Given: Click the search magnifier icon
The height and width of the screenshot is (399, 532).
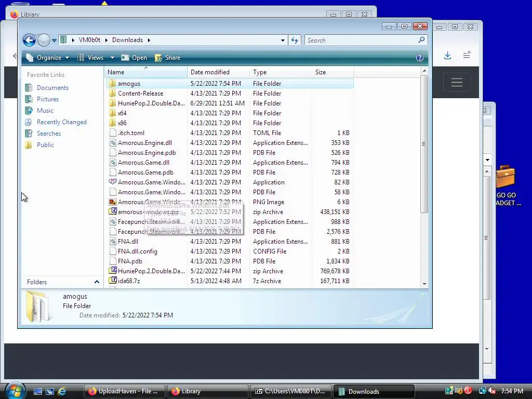Looking at the screenshot, I should point(421,40).
